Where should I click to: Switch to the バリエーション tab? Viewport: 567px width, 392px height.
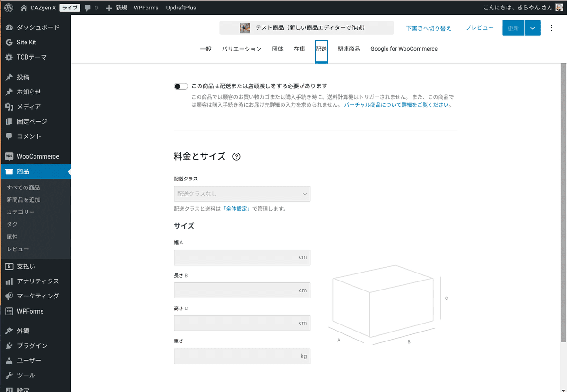[241, 49]
